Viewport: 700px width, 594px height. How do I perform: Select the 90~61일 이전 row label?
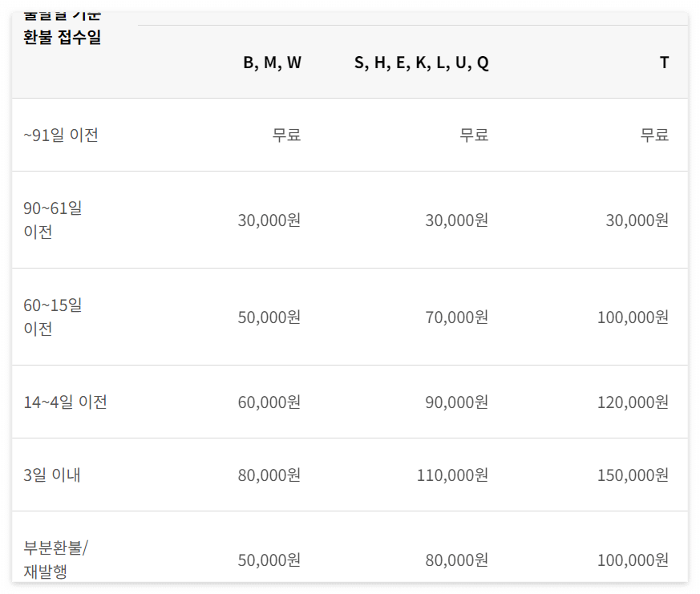pos(53,220)
